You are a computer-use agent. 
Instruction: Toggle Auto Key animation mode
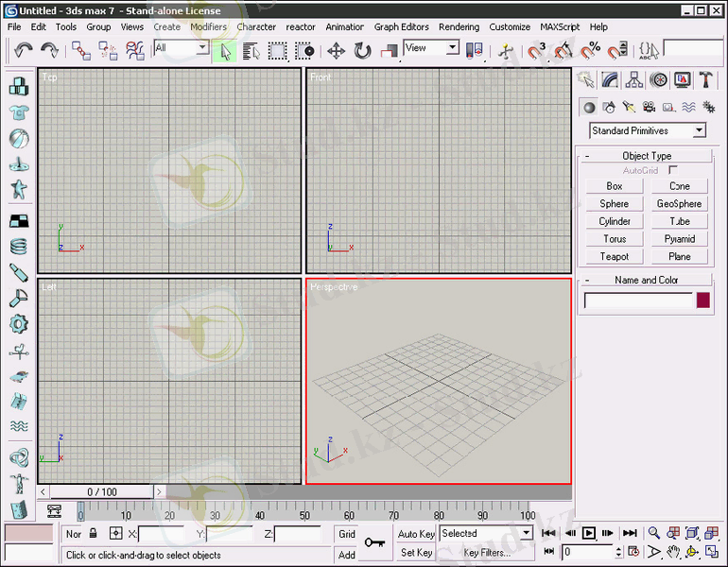416,534
